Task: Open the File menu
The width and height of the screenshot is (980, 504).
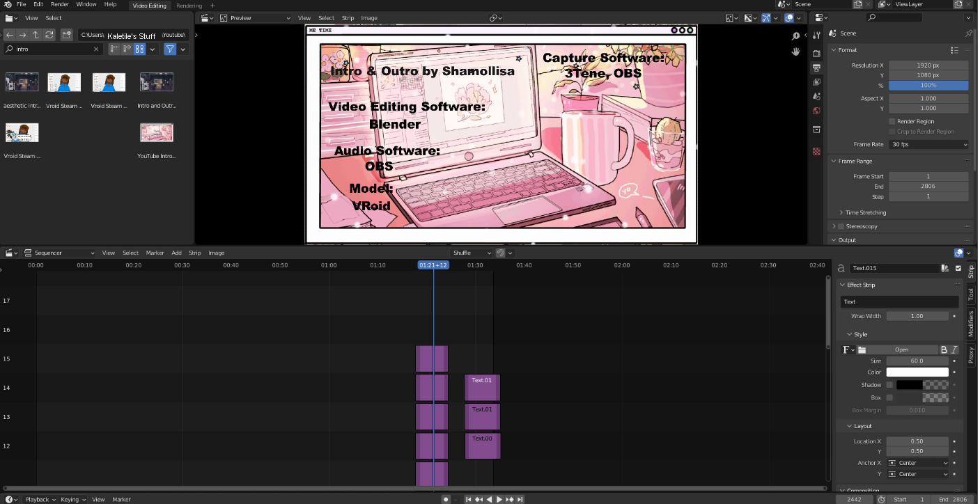Action: pos(21,4)
